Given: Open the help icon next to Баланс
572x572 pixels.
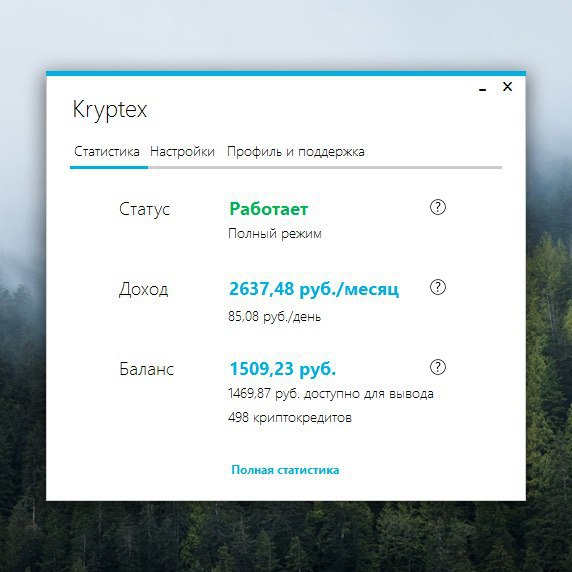Looking at the screenshot, I should click(437, 367).
